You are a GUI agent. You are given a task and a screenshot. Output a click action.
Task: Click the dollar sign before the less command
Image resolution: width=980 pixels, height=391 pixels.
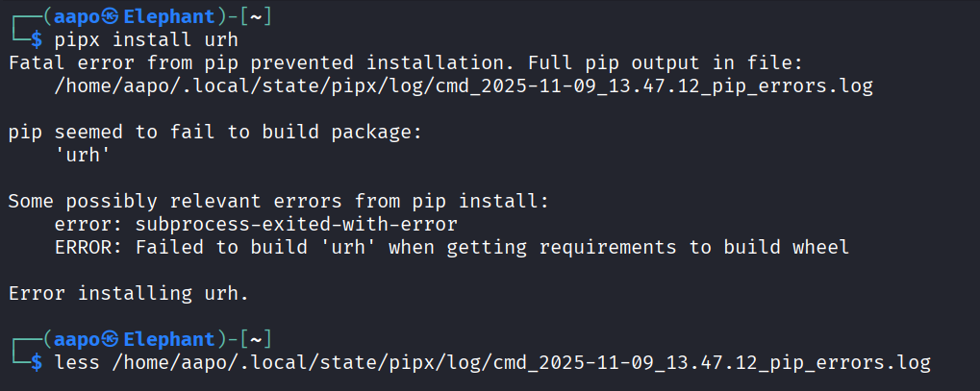37,363
